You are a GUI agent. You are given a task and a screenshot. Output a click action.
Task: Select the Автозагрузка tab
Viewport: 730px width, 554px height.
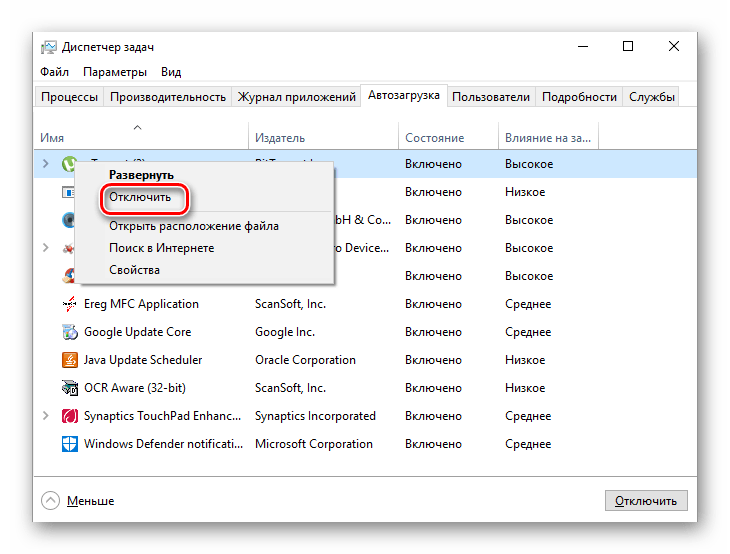(404, 95)
